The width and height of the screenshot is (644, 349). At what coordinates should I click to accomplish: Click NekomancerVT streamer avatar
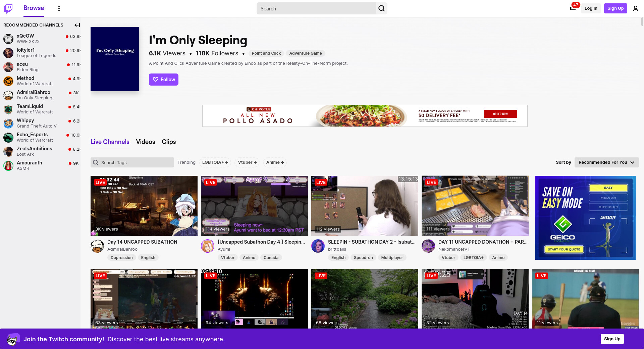[428, 246]
